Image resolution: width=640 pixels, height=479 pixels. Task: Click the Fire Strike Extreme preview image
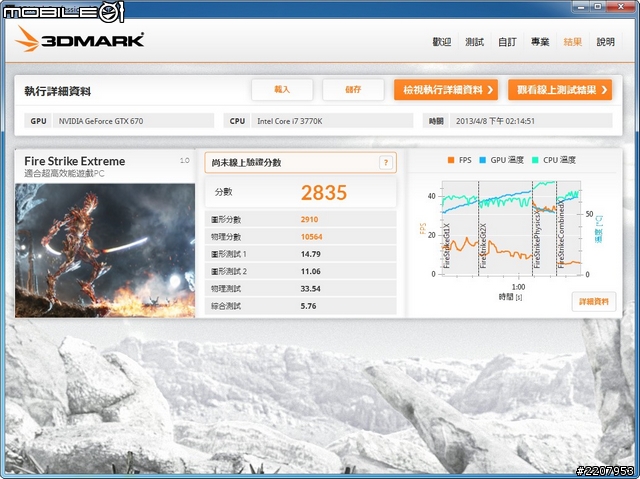(x=105, y=250)
